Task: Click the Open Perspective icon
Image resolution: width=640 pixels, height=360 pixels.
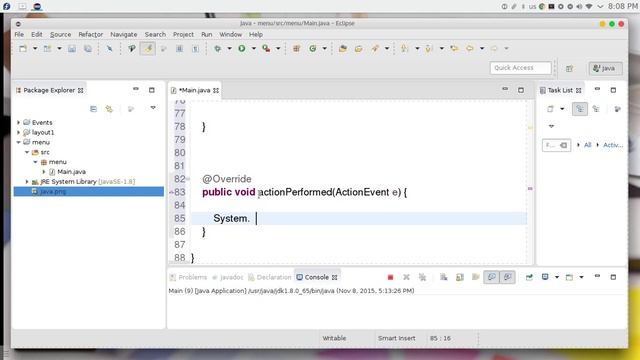Action: point(569,68)
